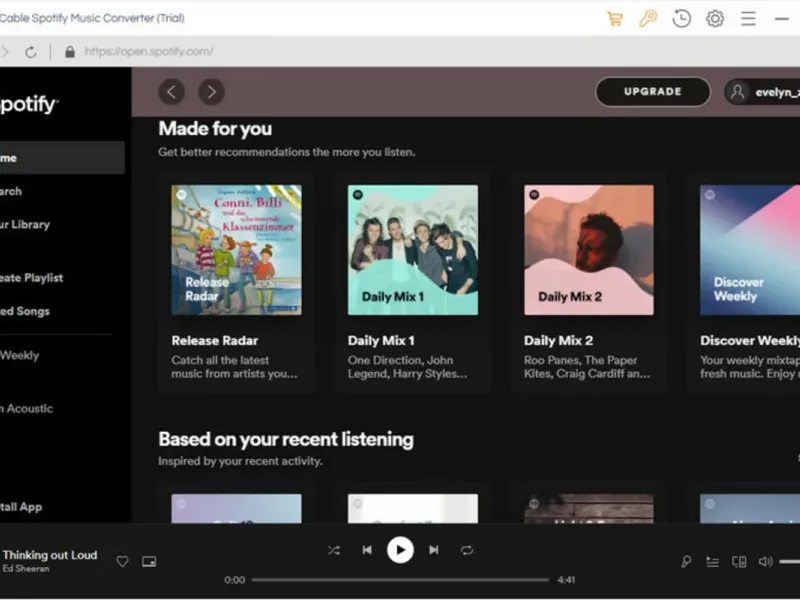800x600 pixels.
Task: Toggle repeat mode
Action: coord(467,550)
